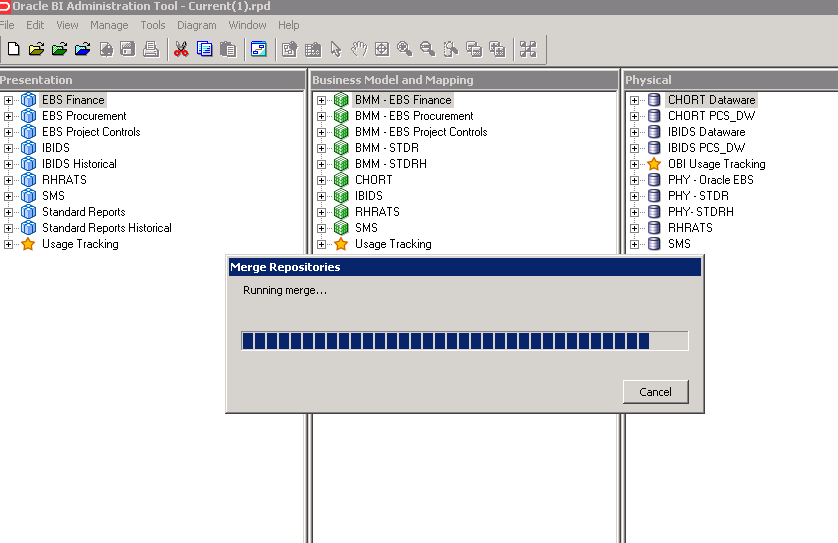The height and width of the screenshot is (543, 838).
Task: Select IBIDS PCS_DW physical database
Action: click(x=706, y=148)
